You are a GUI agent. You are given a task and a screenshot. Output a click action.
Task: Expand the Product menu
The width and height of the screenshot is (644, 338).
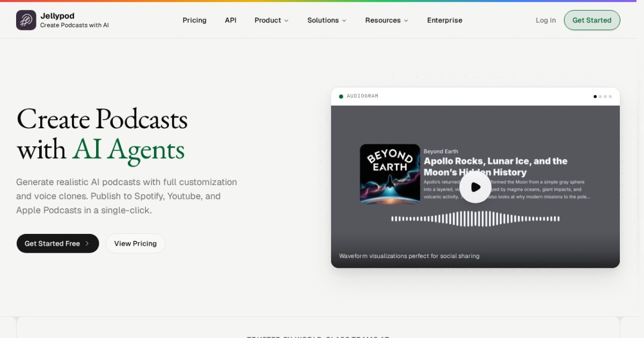click(x=272, y=20)
